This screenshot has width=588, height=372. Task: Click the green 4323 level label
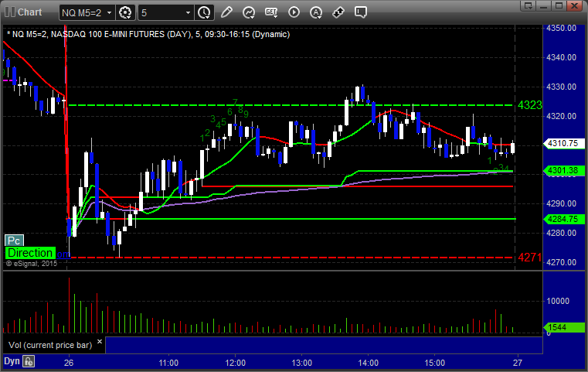[x=529, y=105]
